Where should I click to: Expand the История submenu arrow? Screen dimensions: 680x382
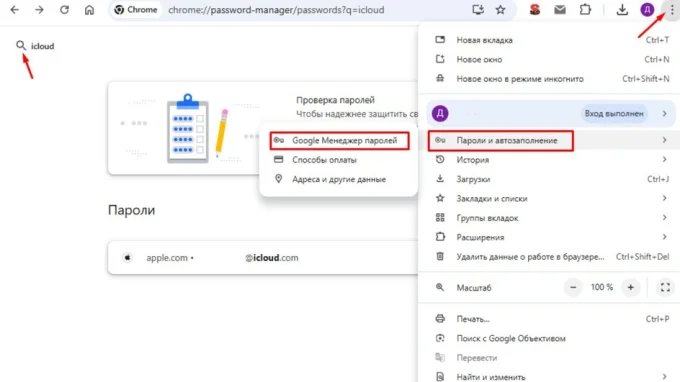coord(664,160)
